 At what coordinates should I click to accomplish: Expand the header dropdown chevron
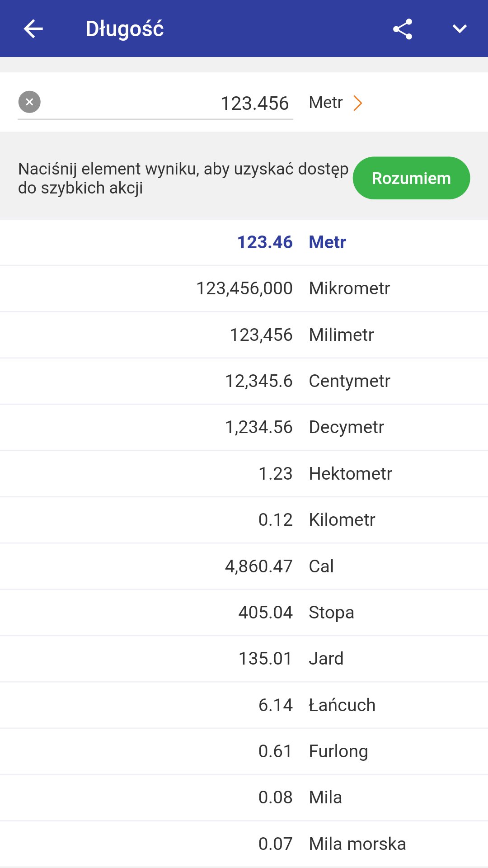tap(459, 29)
